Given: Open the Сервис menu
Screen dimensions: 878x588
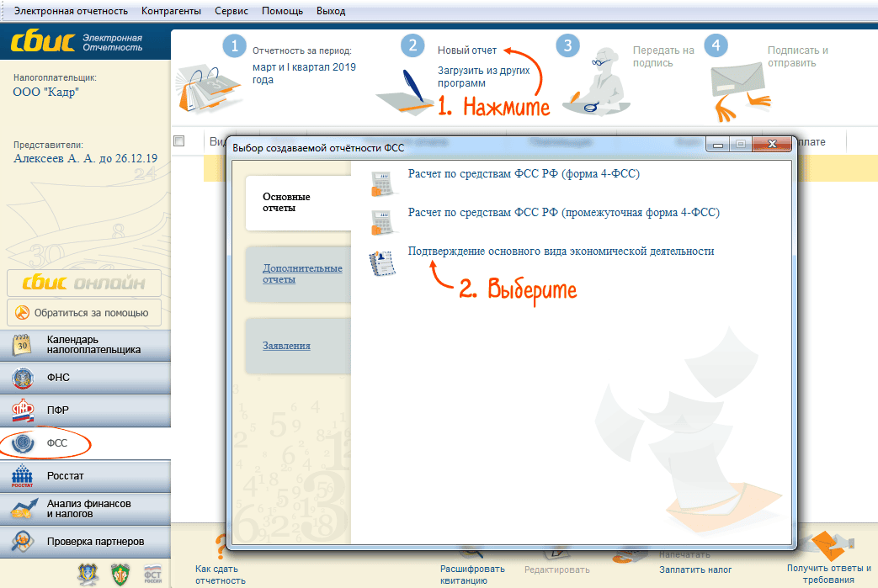Looking at the screenshot, I should coord(230,11).
